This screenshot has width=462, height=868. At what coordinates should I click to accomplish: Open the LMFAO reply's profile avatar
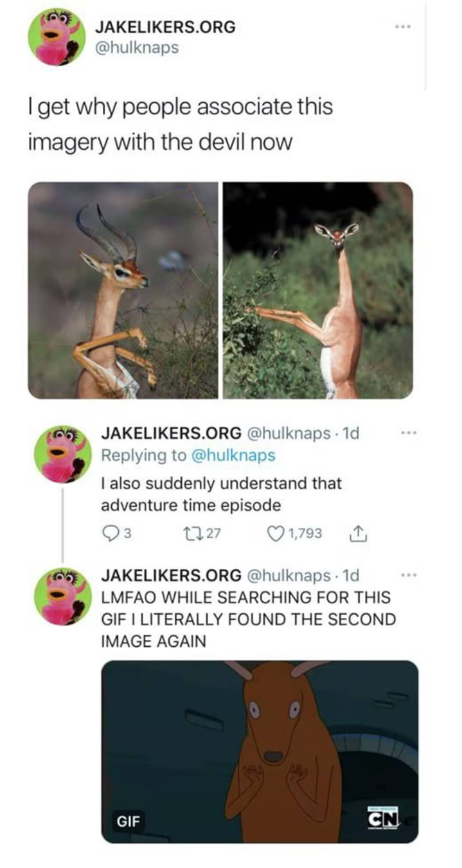pyautogui.click(x=62, y=595)
